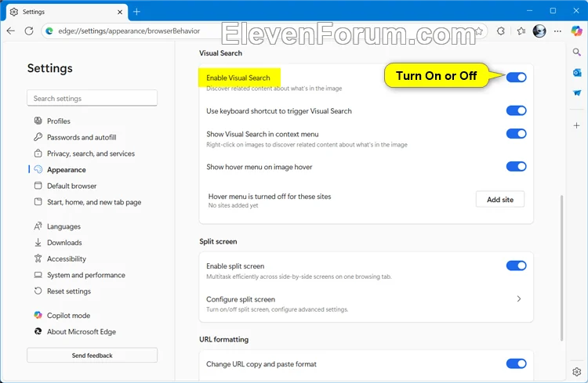Click the Passwords key icon
Image resolution: width=588 pixels, height=383 pixels.
[38, 137]
